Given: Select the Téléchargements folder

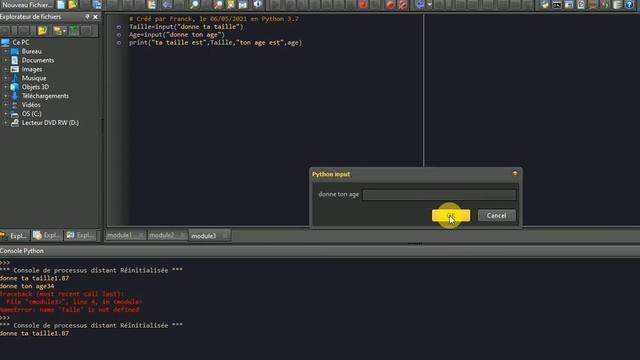Looking at the screenshot, I should click(45, 96).
